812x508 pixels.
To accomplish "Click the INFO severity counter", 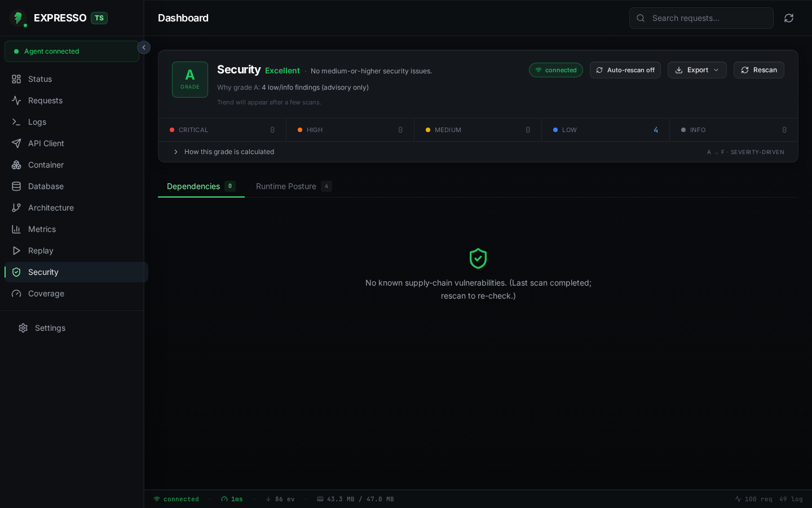I will (734, 130).
